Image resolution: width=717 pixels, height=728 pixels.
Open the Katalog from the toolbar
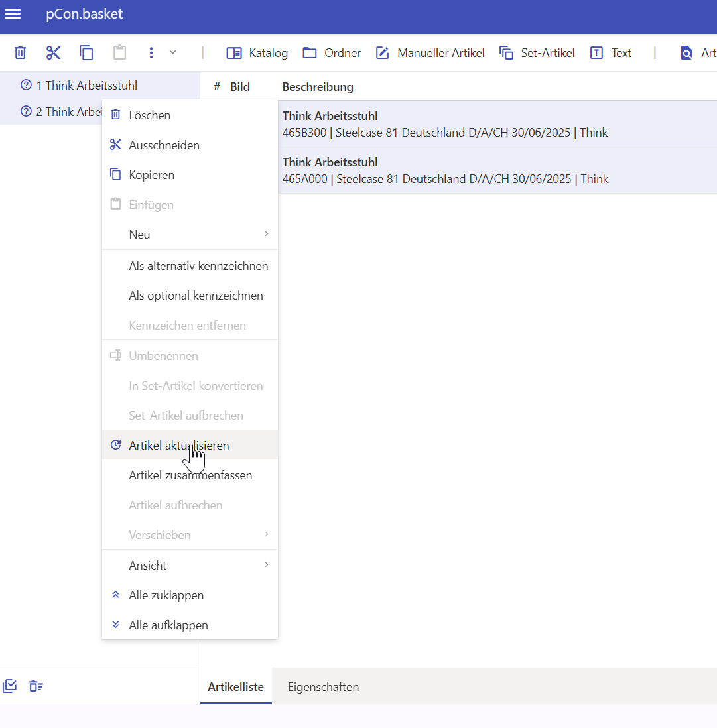(x=257, y=53)
